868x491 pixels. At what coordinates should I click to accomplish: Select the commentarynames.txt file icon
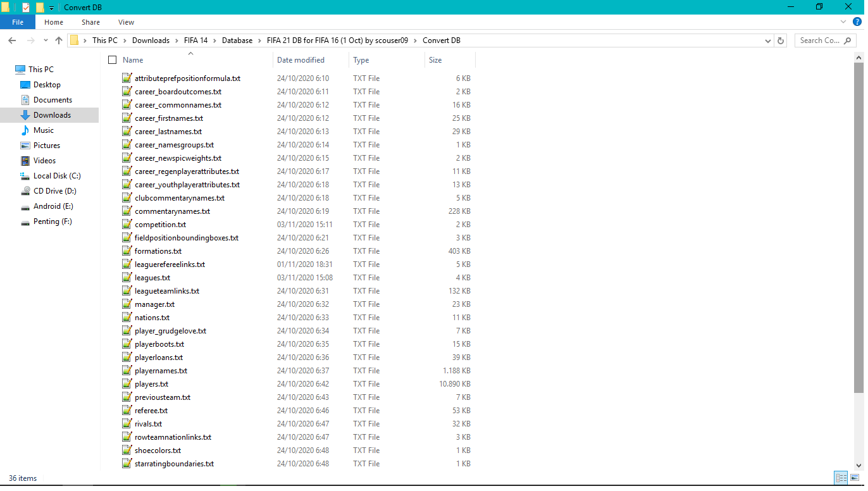tap(127, 211)
